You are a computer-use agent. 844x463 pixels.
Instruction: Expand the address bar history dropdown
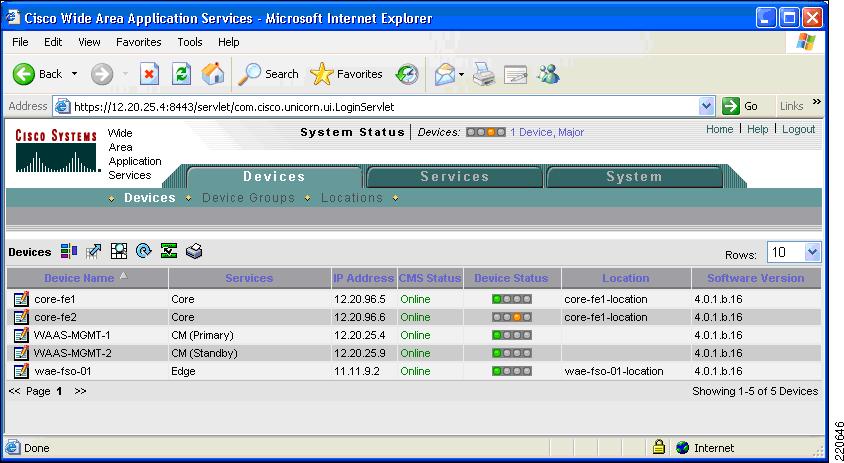tap(706, 107)
